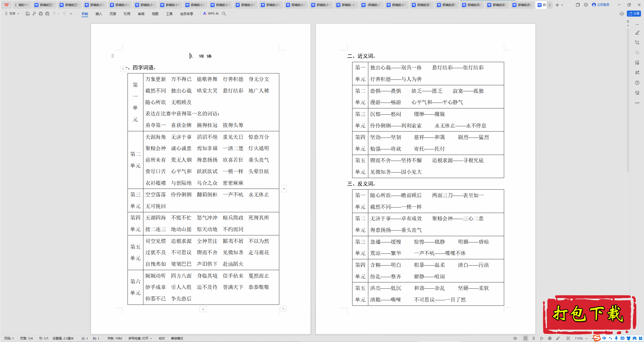
Task: Open the 文件 menu dropdown
Action: point(12,14)
